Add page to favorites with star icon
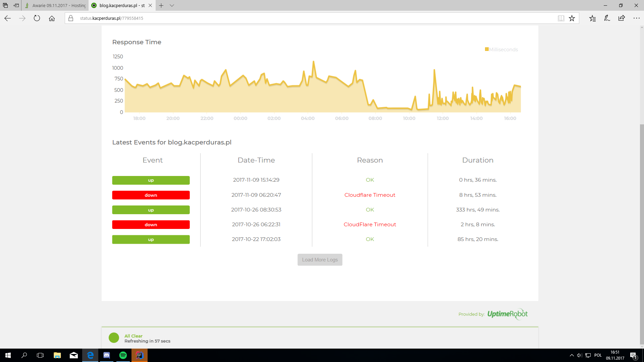The width and height of the screenshot is (644, 362). (x=572, y=18)
